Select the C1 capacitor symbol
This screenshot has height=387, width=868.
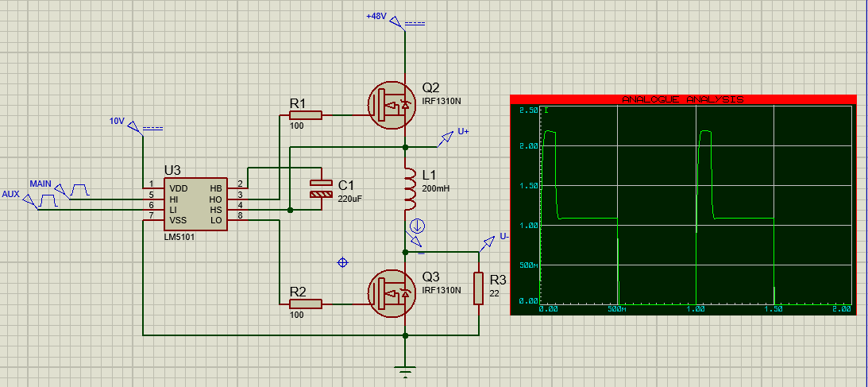(320, 188)
